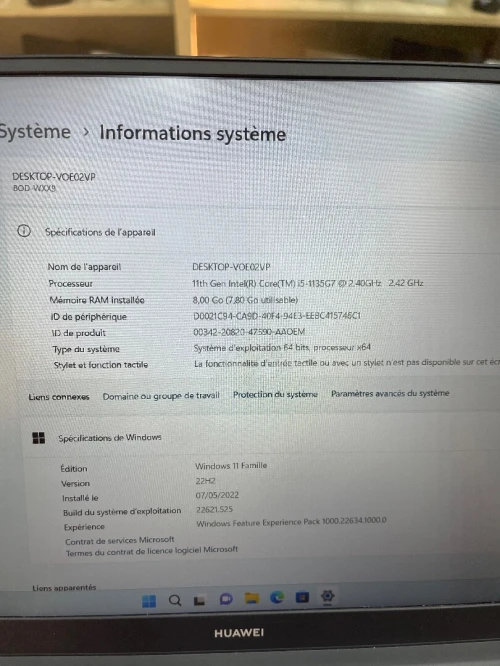Click the Liens apparentés label
The image size is (500, 666).
(64, 588)
